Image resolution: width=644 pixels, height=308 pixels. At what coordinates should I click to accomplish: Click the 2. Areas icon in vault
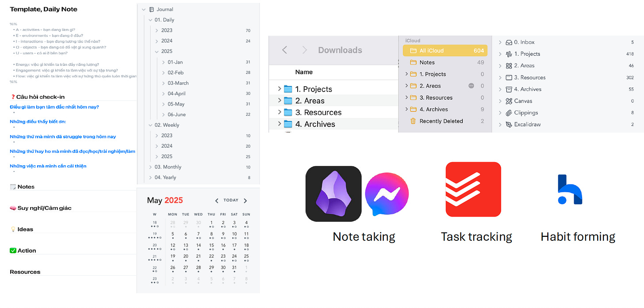(509, 66)
